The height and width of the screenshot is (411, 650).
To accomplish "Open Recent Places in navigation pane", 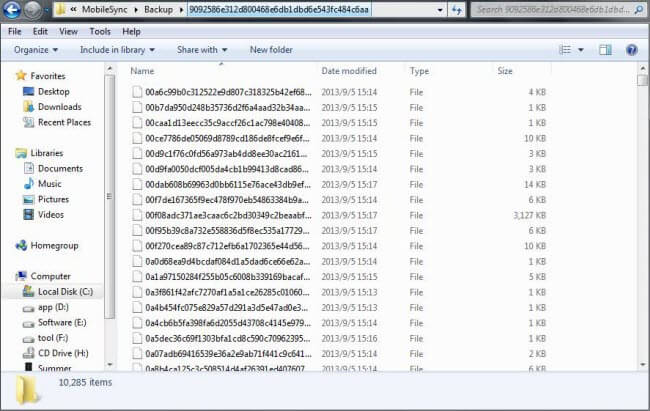I will pyautogui.click(x=57, y=122).
